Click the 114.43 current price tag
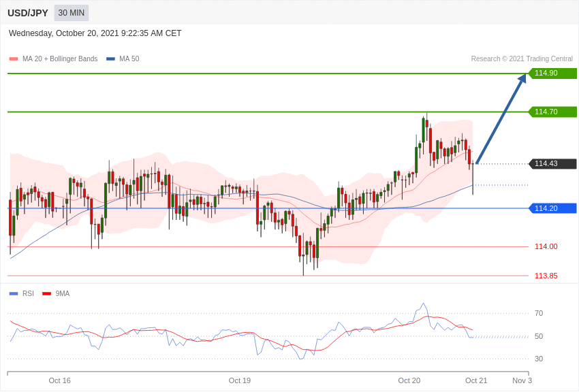Viewport: 579px width, 392px height. pos(552,163)
